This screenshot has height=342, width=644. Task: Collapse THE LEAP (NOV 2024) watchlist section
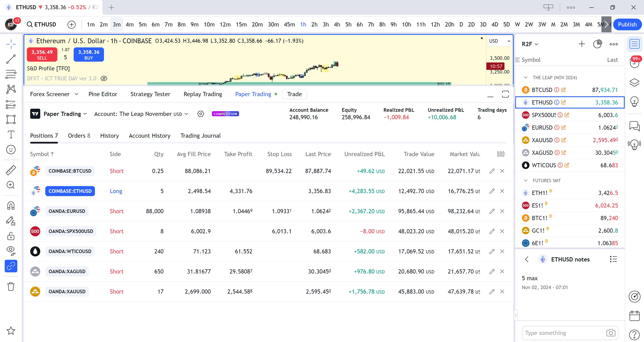[525, 78]
